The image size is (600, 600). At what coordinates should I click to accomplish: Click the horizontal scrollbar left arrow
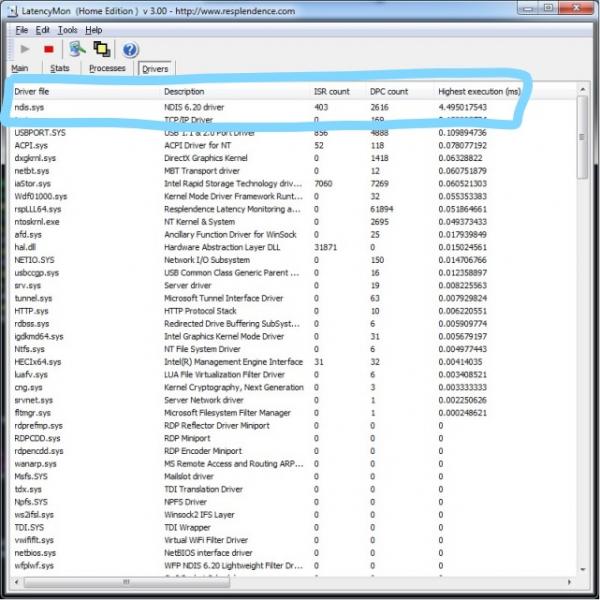tap(16, 582)
